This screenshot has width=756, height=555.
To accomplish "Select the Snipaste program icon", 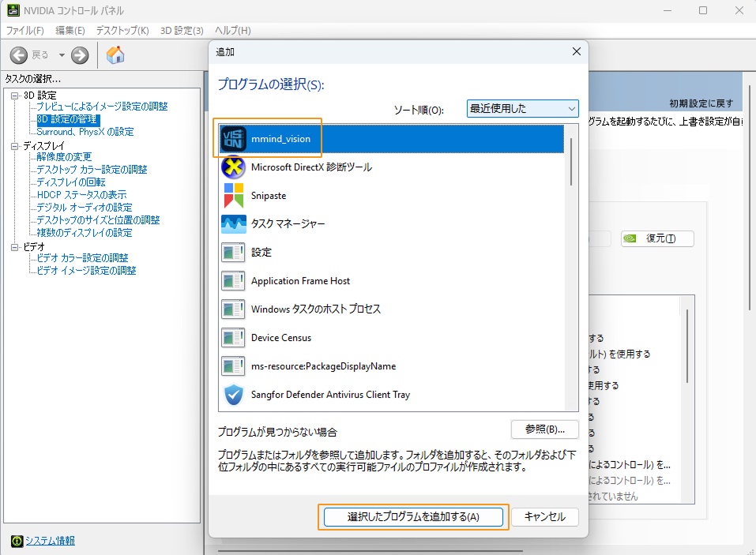I will coord(233,195).
